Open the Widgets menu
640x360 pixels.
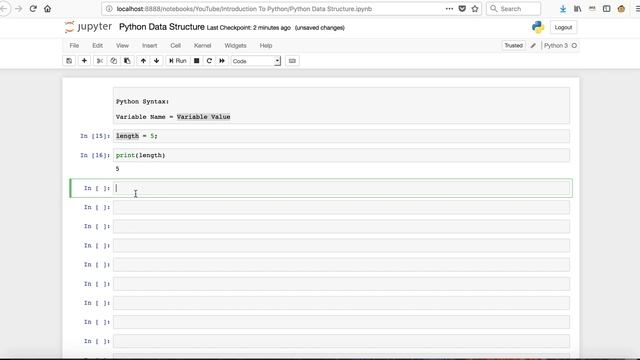tap(236, 45)
